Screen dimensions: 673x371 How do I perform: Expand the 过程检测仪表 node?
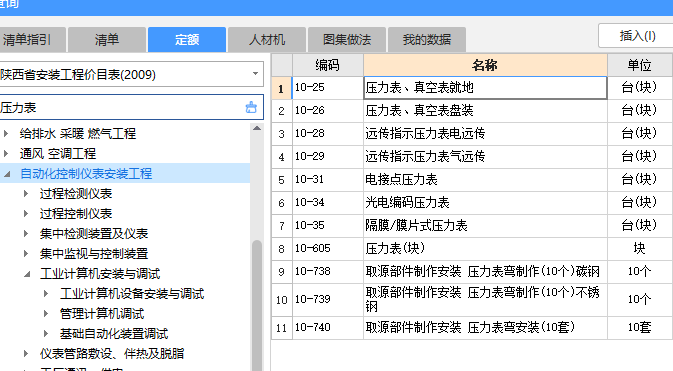tap(26, 194)
